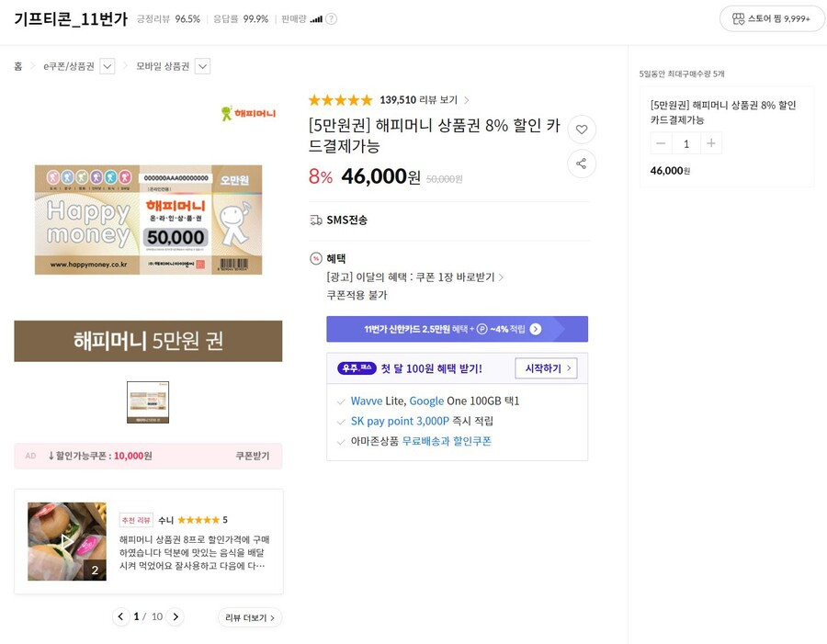The image size is (827, 644).
Task: Go to previous review arrow
Action: point(120,616)
